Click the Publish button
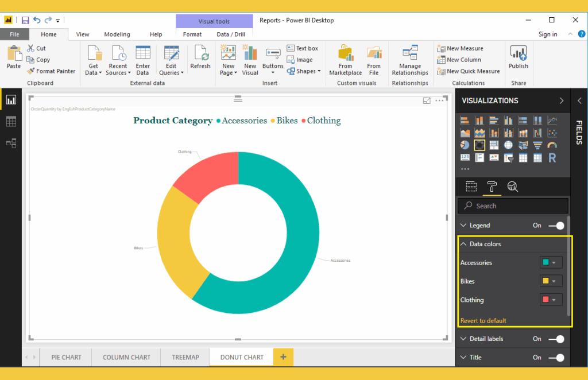This screenshot has height=380, width=588. coord(519,57)
